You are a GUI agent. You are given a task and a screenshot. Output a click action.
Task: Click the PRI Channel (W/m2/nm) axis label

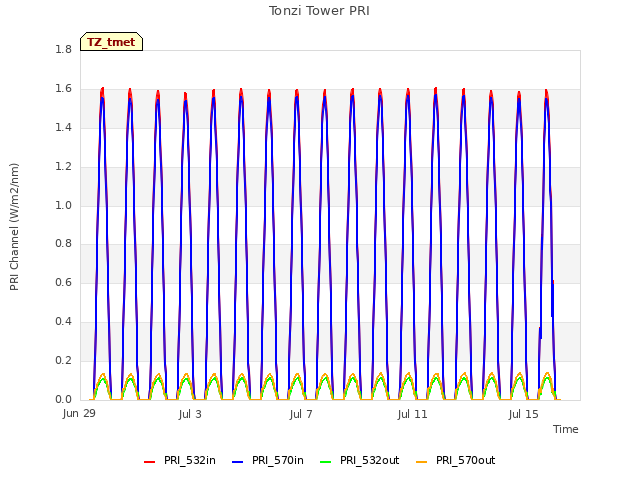pos(14,227)
